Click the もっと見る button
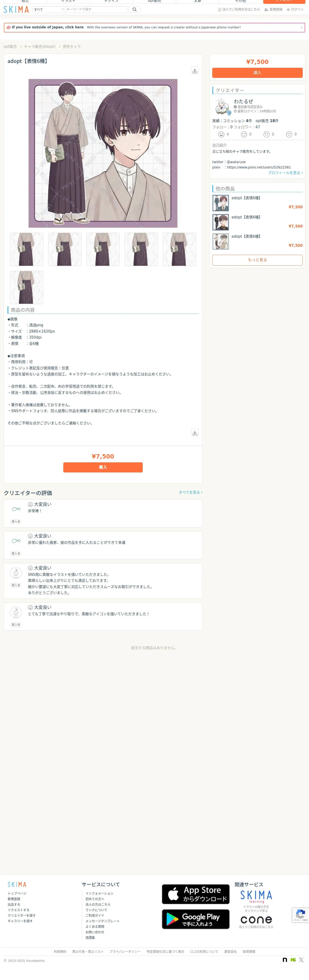 (257, 260)
